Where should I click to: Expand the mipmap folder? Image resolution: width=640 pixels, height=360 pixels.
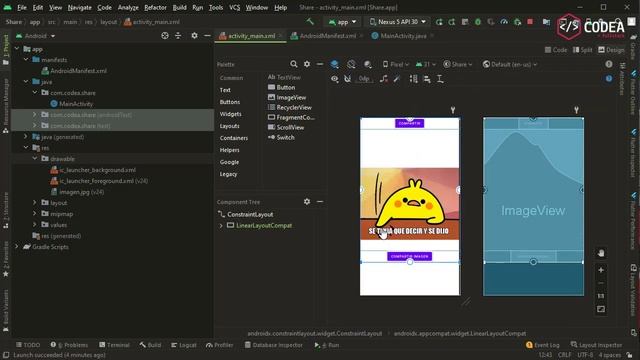(x=35, y=213)
